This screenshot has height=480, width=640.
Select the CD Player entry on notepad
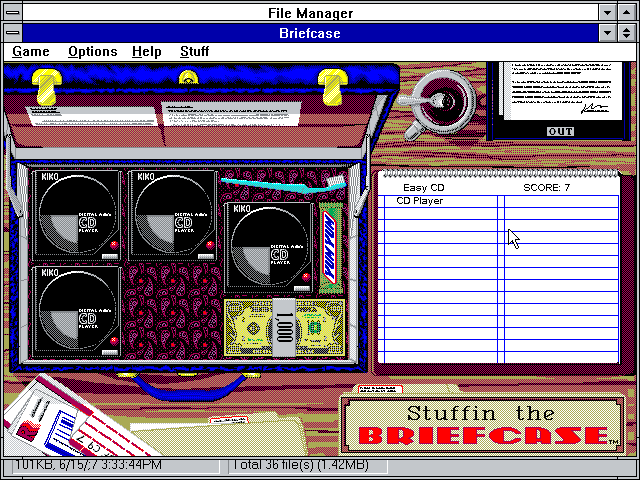420,201
